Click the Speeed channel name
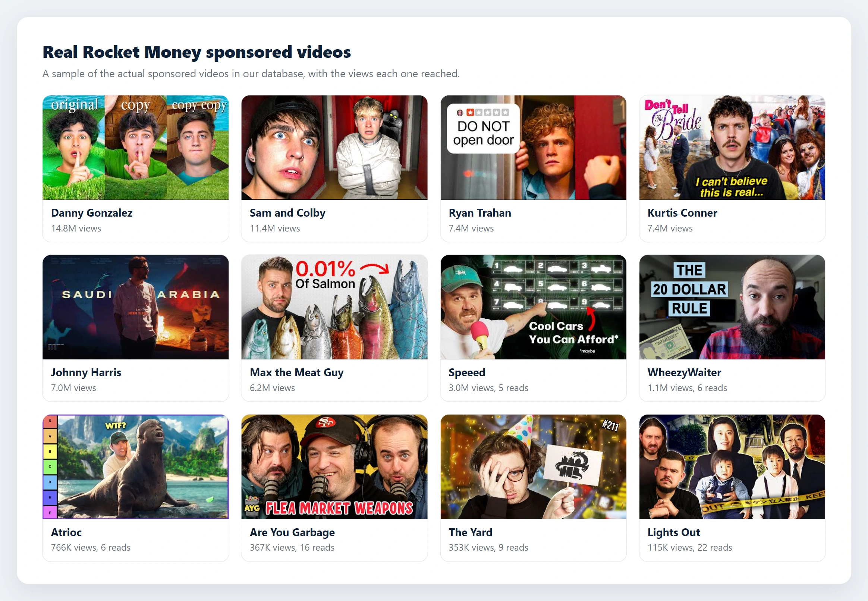The height and width of the screenshot is (601, 868). pos(466,372)
